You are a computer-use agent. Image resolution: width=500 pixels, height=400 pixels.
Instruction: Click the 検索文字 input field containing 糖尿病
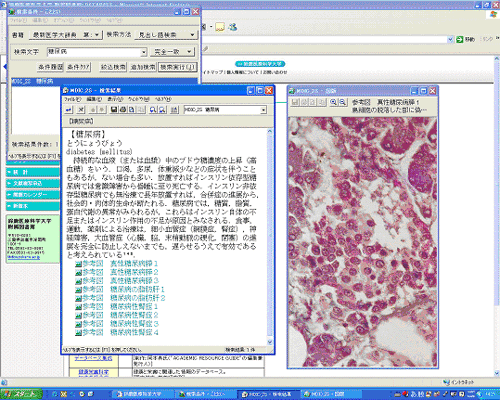(x=94, y=52)
